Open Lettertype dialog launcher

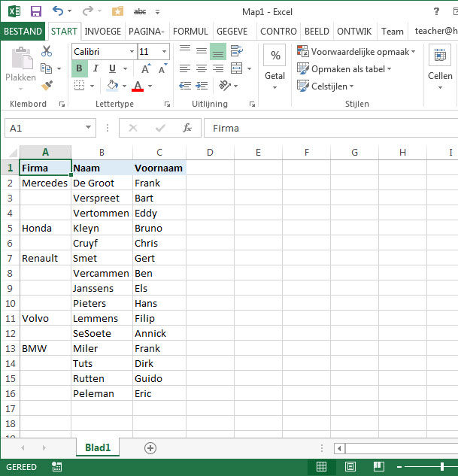click(167, 104)
